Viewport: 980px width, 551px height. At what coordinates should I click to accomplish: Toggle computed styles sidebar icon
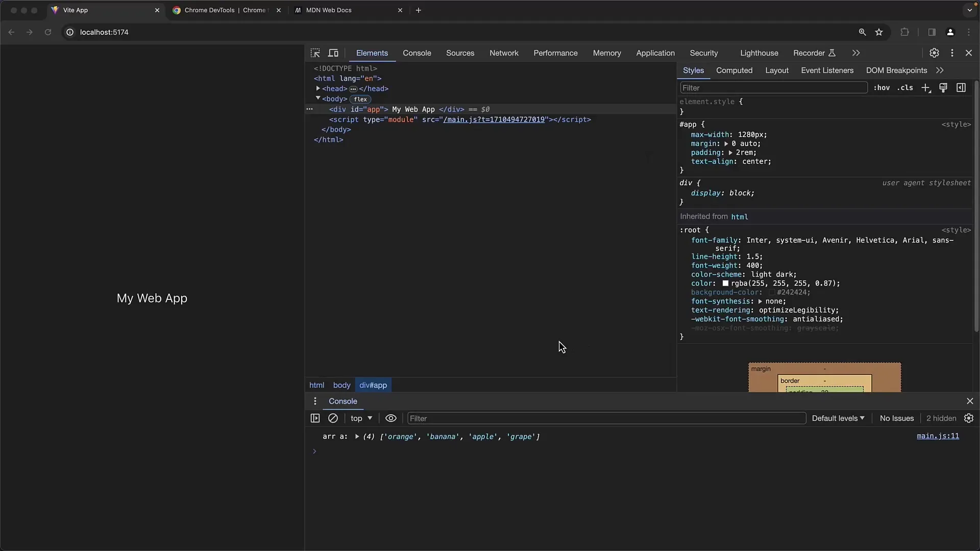961,88
